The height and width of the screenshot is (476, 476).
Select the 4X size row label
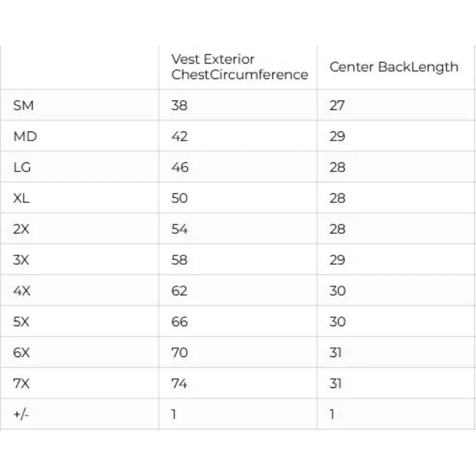(x=21, y=291)
